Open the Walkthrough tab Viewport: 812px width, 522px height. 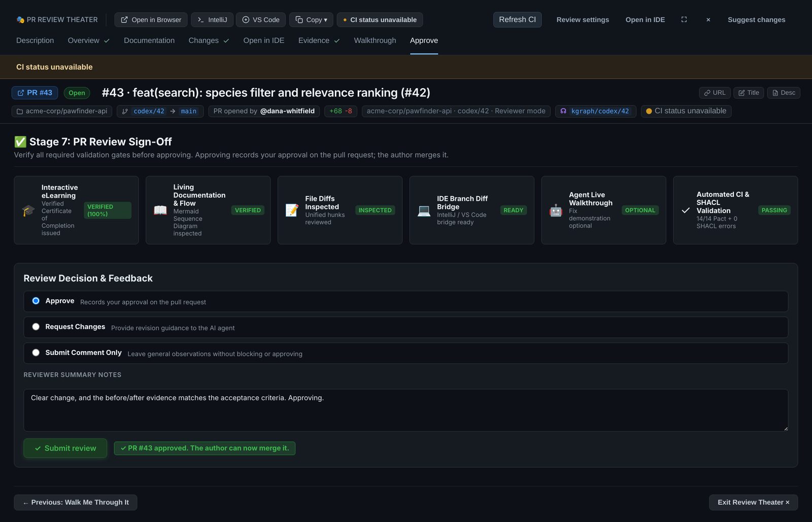pyautogui.click(x=375, y=41)
